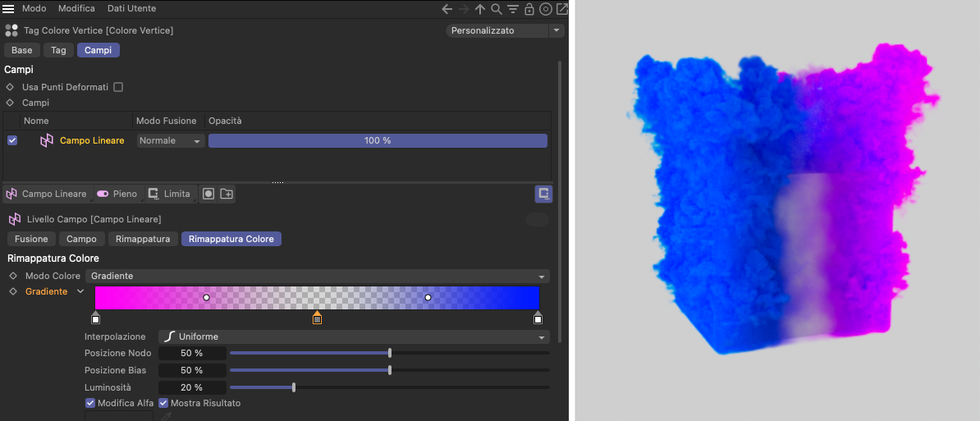
Task: Switch to the Tag tab
Action: (59, 50)
